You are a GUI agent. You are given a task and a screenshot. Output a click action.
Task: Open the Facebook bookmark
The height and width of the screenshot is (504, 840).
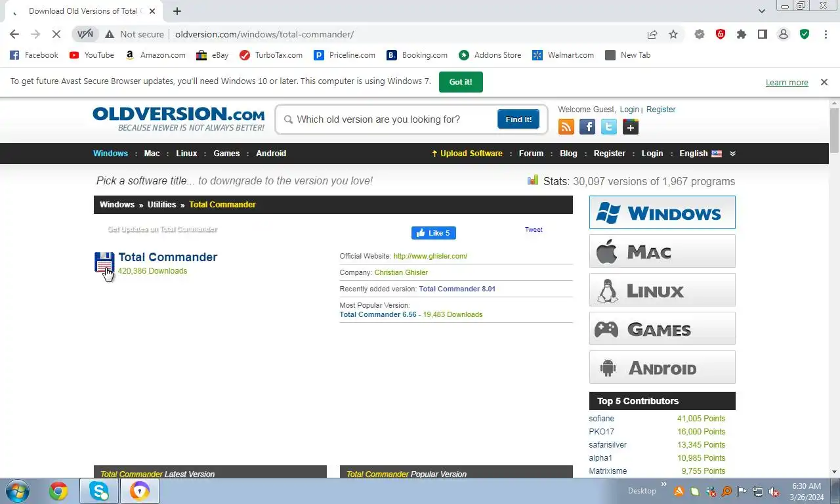coord(34,55)
